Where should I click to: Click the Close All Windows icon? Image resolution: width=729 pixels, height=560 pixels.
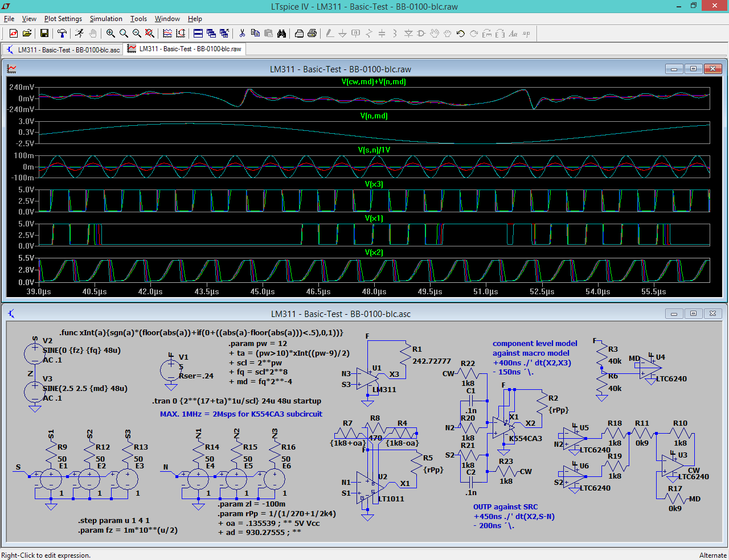tap(224, 34)
